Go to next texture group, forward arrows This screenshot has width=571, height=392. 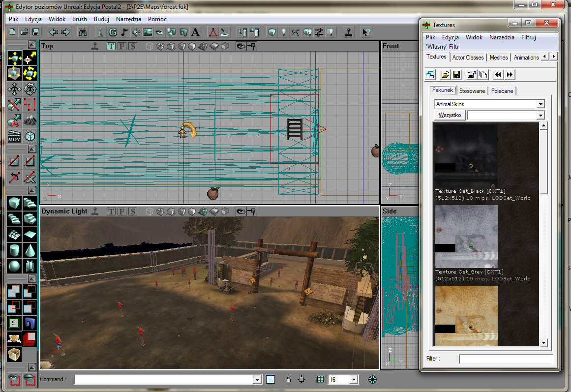(510, 75)
